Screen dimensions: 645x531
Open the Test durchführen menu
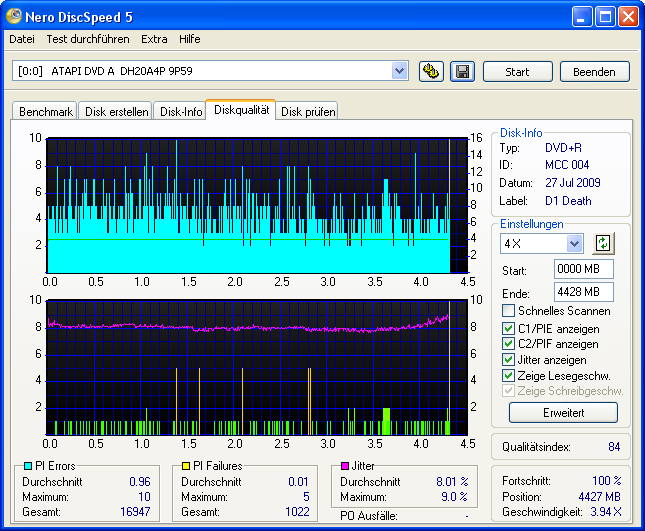[x=88, y=39]
